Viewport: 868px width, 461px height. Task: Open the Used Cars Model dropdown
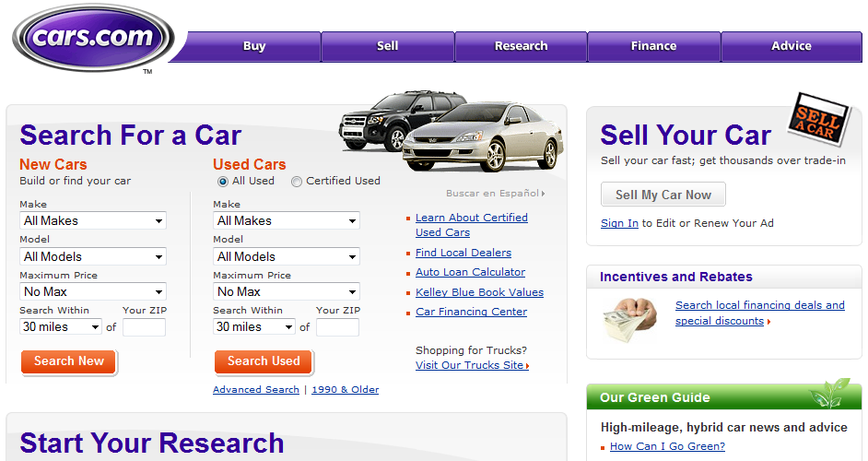point(287,256)
